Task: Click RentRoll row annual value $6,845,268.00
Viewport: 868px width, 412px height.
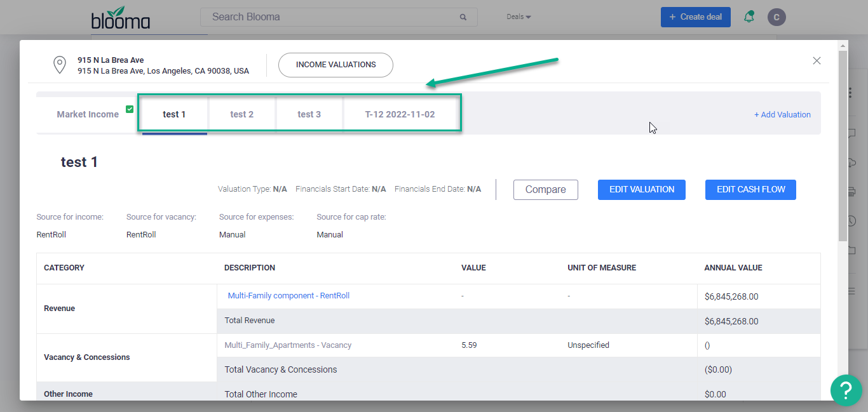Action: pos(731,296)
